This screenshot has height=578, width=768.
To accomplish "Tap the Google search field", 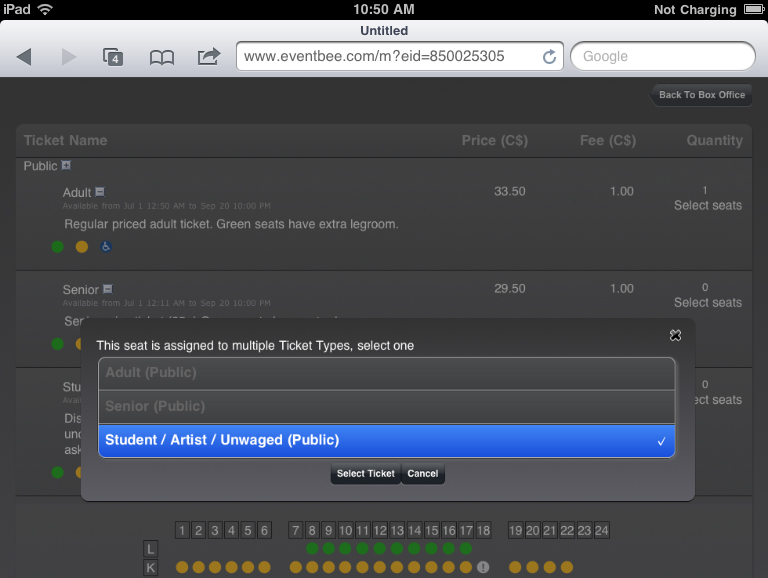I will [662, 57].
